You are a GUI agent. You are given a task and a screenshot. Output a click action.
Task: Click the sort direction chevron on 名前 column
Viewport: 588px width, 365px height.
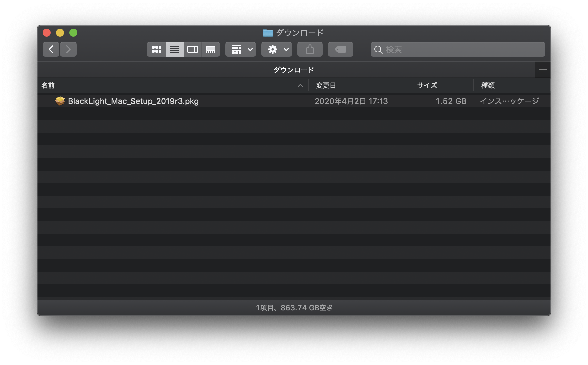pos(300,86)
